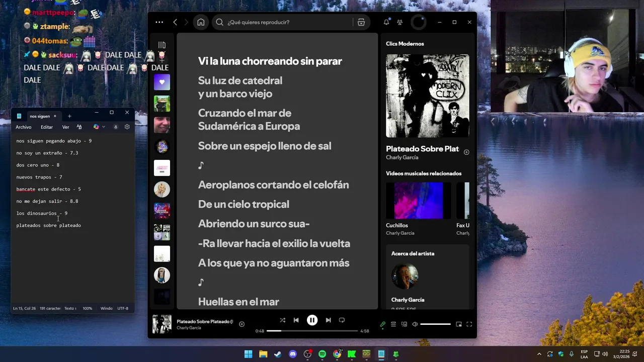The image size is (644, 362).
Task: Show hidden system tray icons
Action: tap(539, 354)
